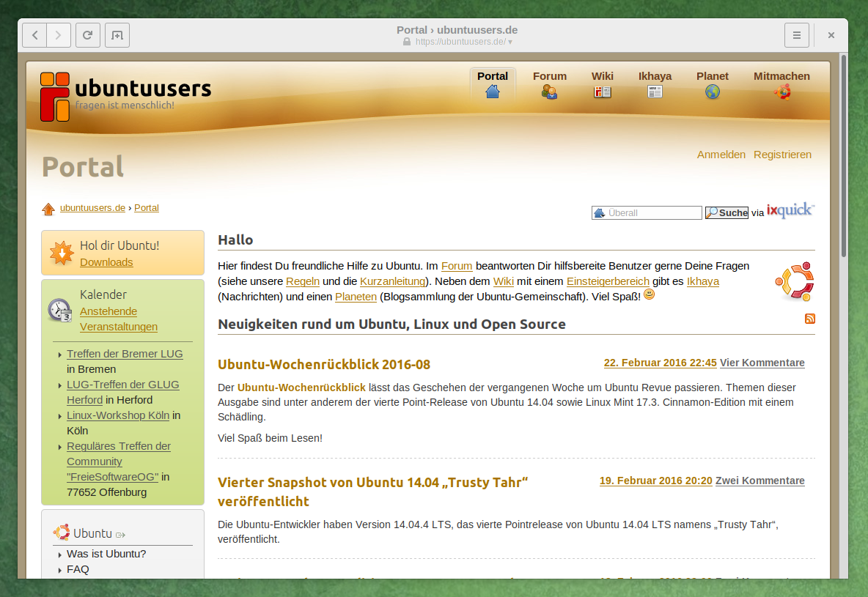The image size is (868, 597).
Task: Click the Registrieren link
Action: 782,155
